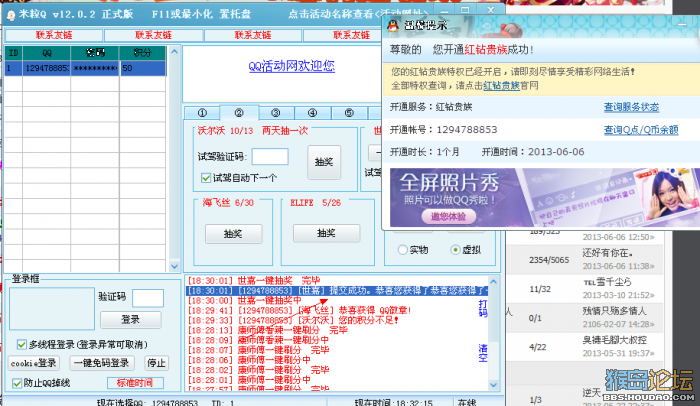Click 抽奖 button under 海飞丝 6/30
Screen dimensions: 700x406
tap(233, 234)
